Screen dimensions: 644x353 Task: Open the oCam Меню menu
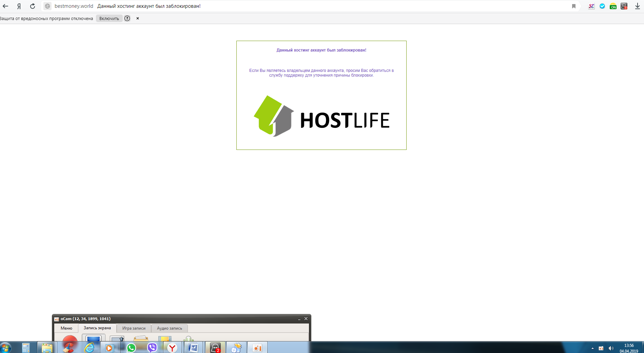(66, 328)
